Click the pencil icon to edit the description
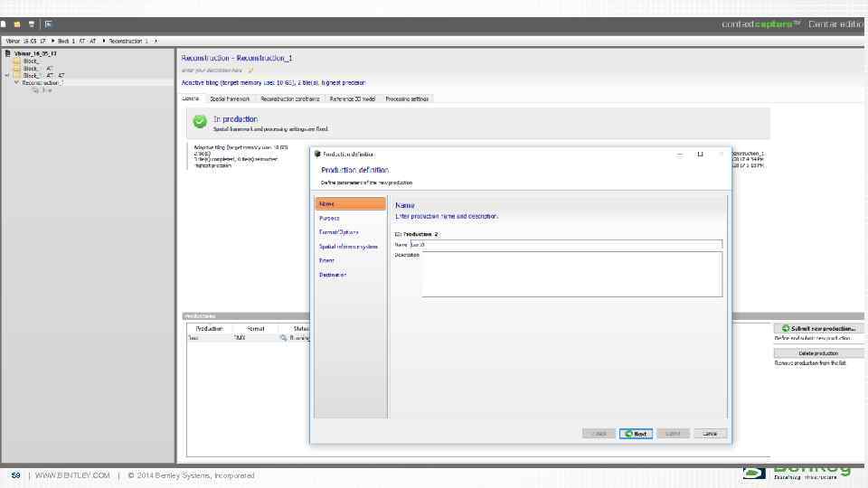 [x=250, y=70]
